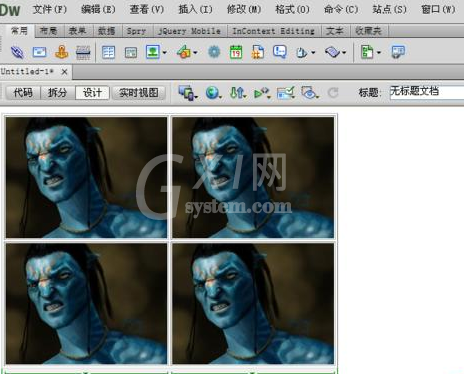The height and width of the screenshot is (374, 464).
Task: Open the 修改(M) menu
Action: click(x=244, y=9)
